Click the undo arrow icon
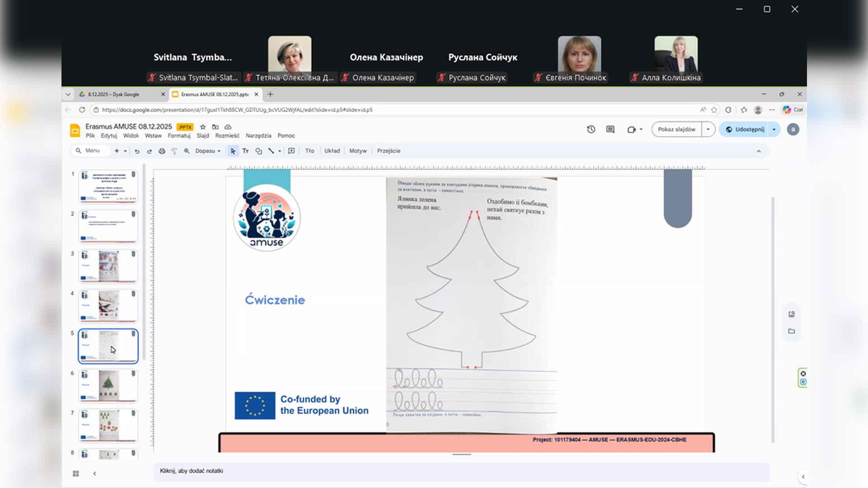The image size is (868, 488). (137, 151)
